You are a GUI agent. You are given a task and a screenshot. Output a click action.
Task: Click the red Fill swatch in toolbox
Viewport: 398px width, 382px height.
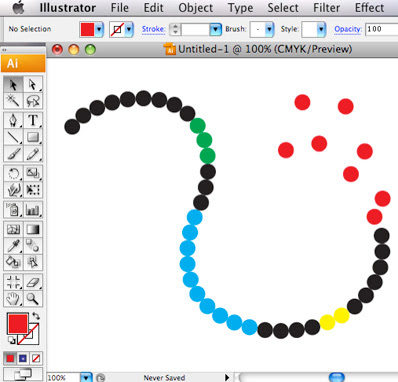[x=18, y=324]
